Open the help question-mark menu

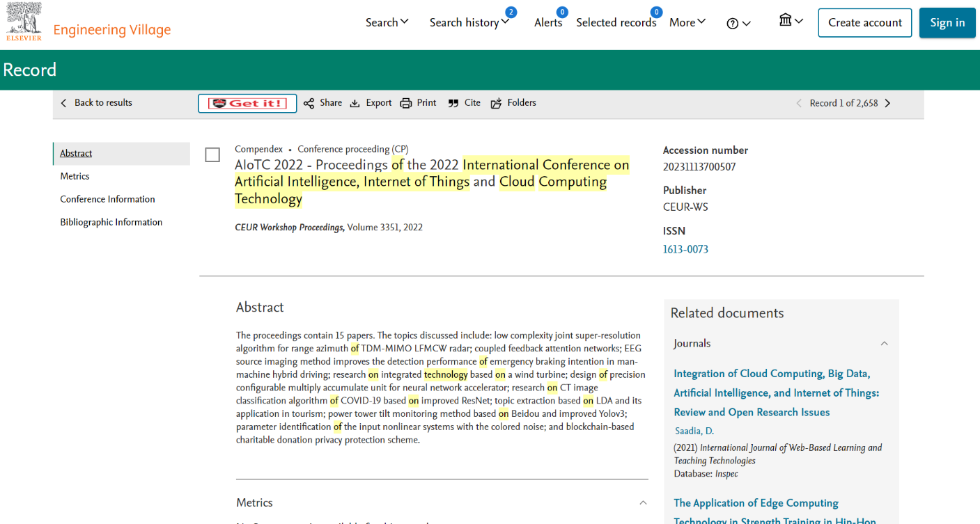(738, 24)
